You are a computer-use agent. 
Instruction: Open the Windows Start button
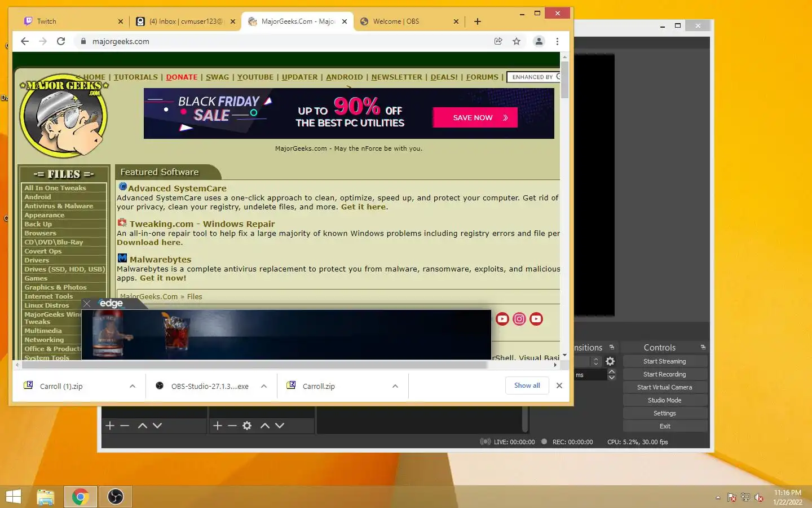click(x=14, y=497)
